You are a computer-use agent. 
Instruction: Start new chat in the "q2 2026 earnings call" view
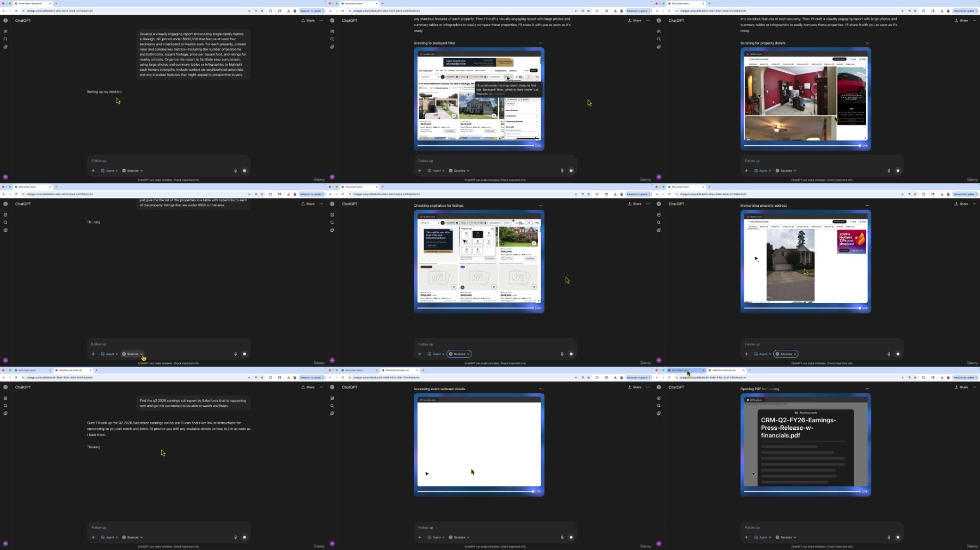coord(5,398)
